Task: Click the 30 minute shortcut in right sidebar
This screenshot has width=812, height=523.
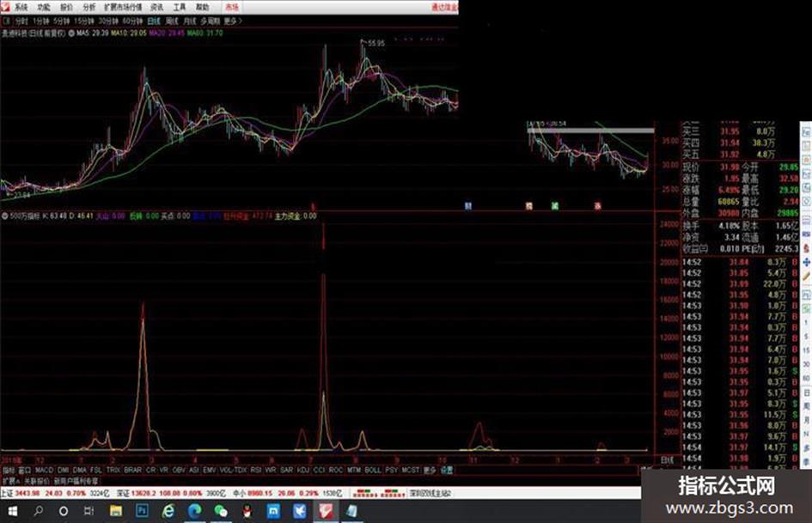Action: point(806,364)
